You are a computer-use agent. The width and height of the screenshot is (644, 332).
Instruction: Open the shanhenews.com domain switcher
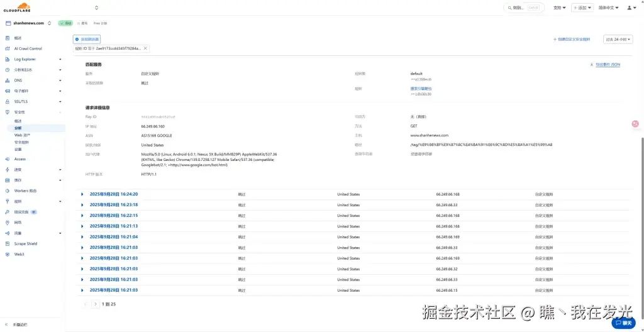tap(49, 23)
